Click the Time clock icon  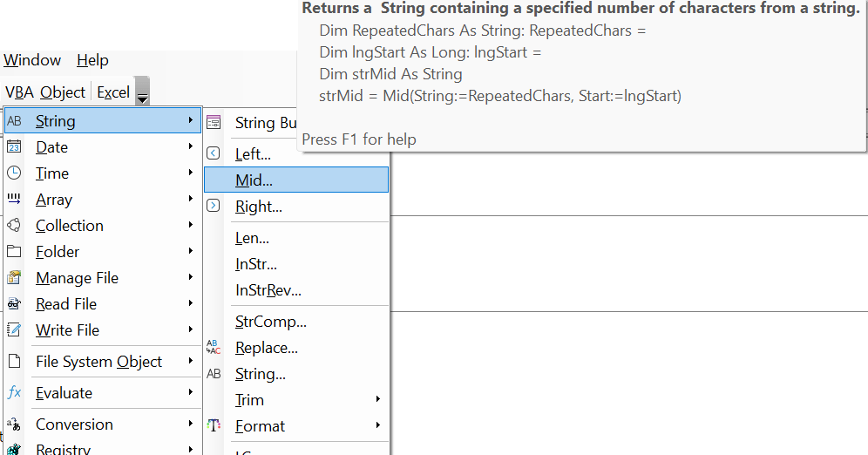pos(14,173)
